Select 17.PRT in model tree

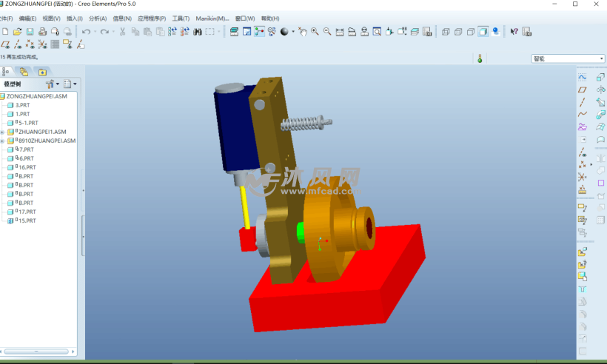pyautogui.click(x=27, y=212)
